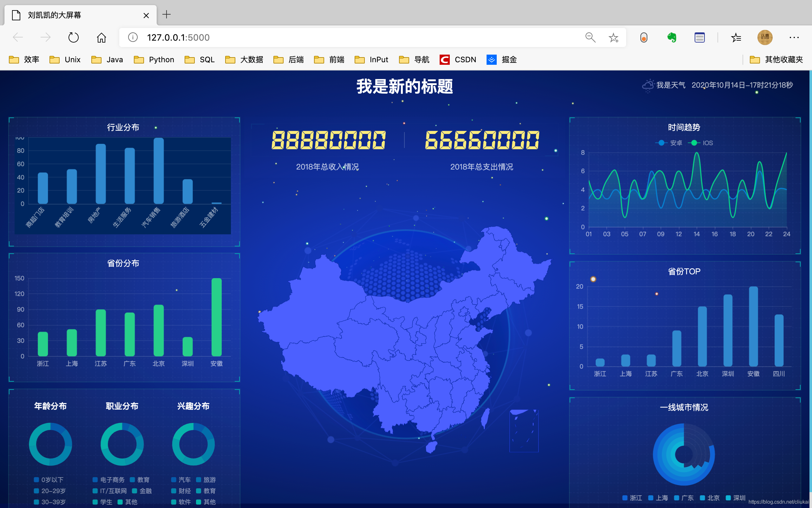Toggle 浙江 in 一线城市情况 legend
This screenshot has width=812, height=508.
[632, 498]
